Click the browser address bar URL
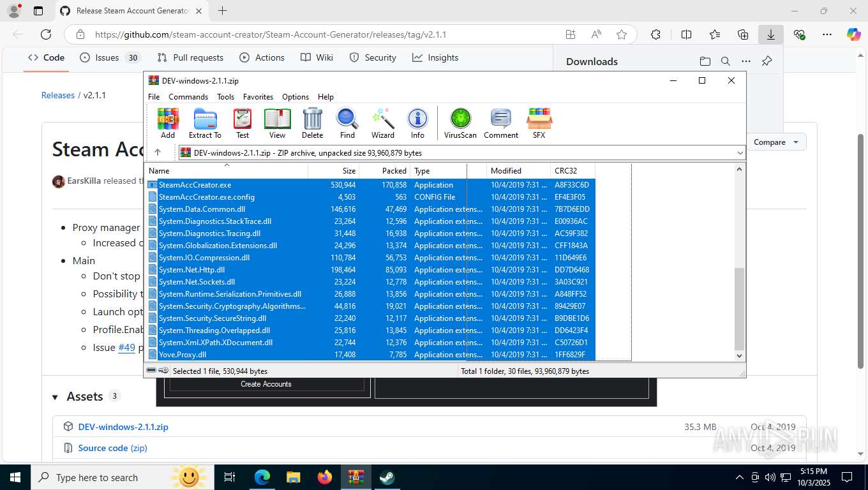868x490 pixels. click(x=271, y=34)
